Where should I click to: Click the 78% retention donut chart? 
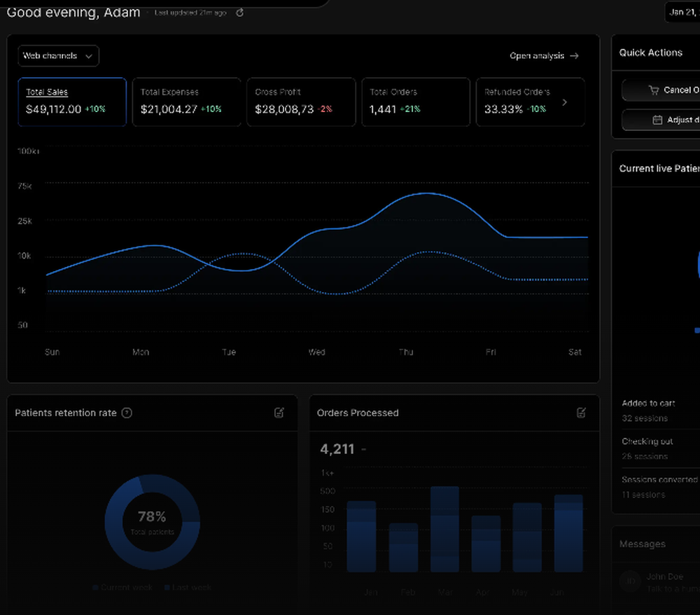point(152,520)
